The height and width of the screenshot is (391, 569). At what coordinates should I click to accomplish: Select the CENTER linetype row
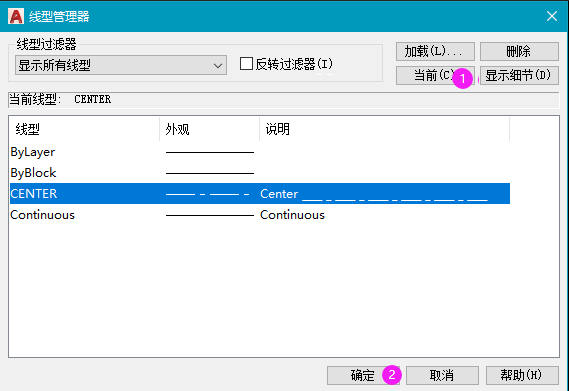pyautogui.click(x=260, y=194)
